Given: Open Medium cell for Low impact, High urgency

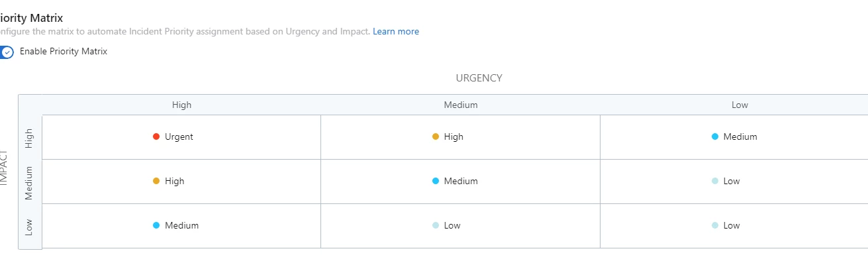Looking at the screenshot, I should point(181,226).
